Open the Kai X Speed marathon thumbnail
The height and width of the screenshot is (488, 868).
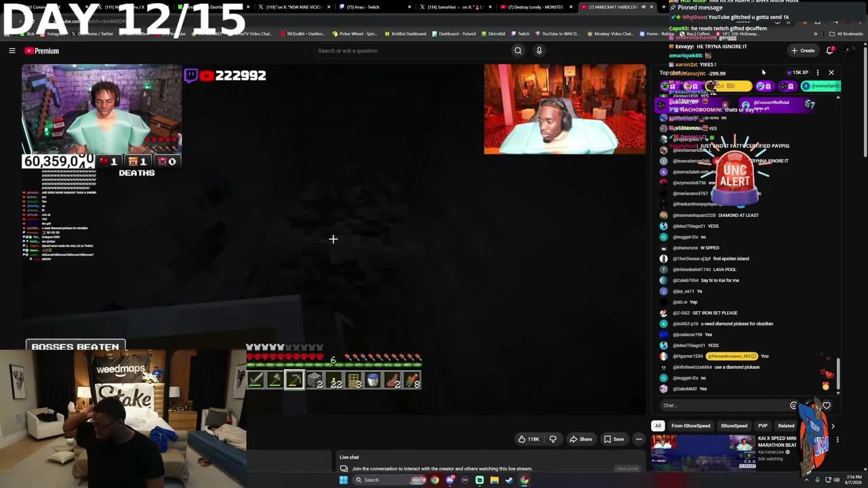click(x=703, y=453)
